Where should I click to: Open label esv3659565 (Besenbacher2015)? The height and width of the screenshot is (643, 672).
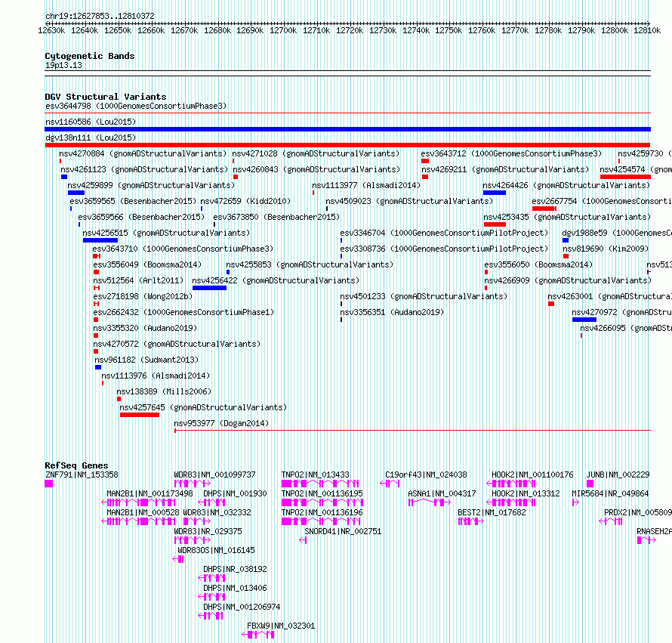click(x=133, y=201)
